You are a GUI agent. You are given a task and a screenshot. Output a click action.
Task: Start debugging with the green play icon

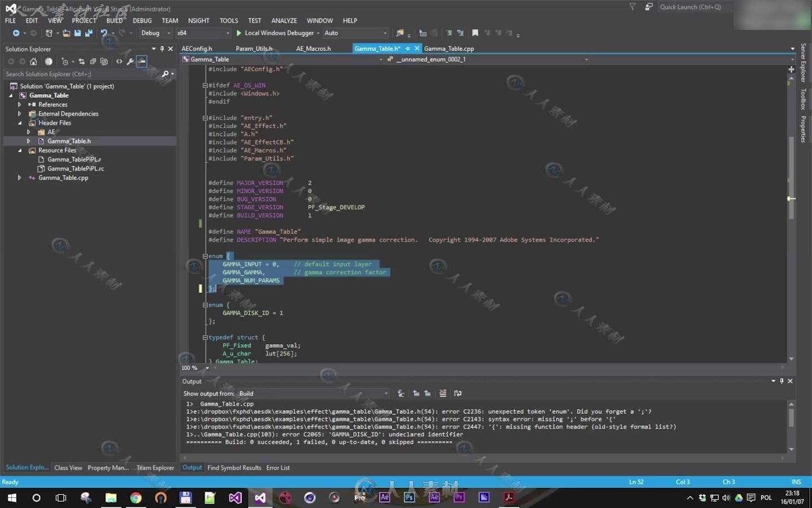click(x=239, y=33)
